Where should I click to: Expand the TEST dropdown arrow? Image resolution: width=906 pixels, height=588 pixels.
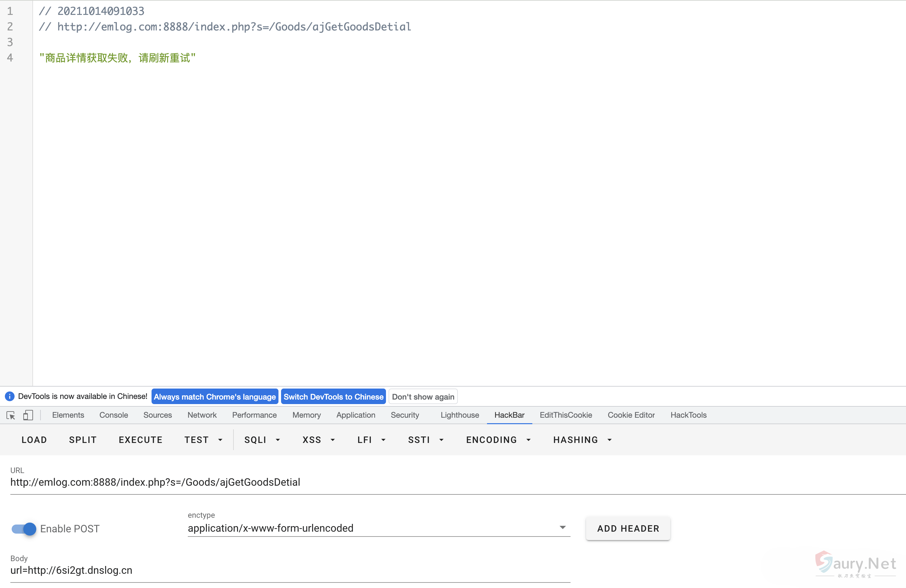pyautogui.click(x=220, y=440)
